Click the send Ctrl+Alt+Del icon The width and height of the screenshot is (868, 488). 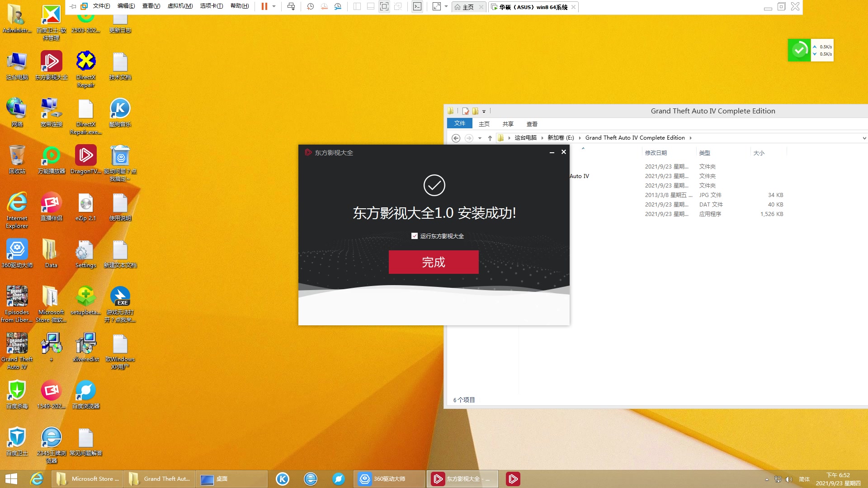tap(291, 6)
